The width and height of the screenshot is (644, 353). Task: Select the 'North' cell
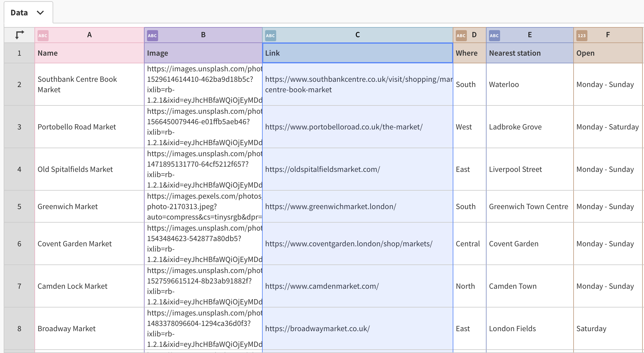click(470, 286)
